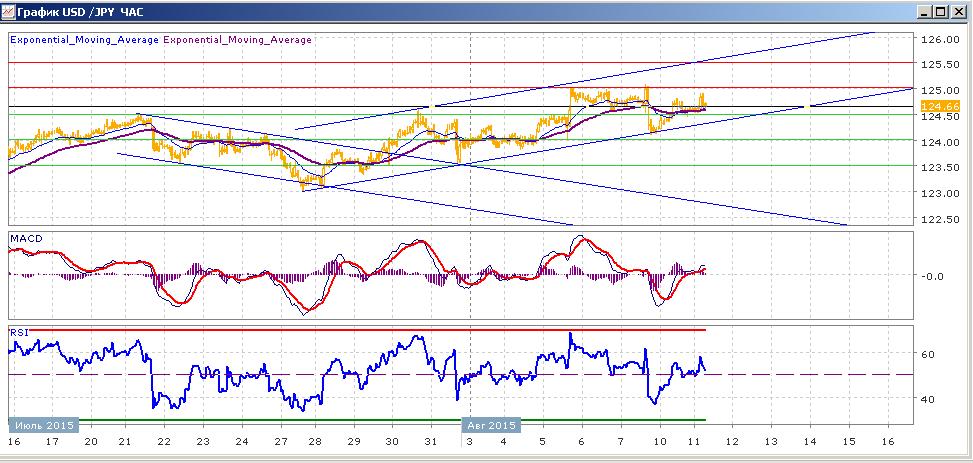The height and width of the screenshot is (463, 973).
Task: Click the Июль 2015 month marker
Action: (44, 425)
